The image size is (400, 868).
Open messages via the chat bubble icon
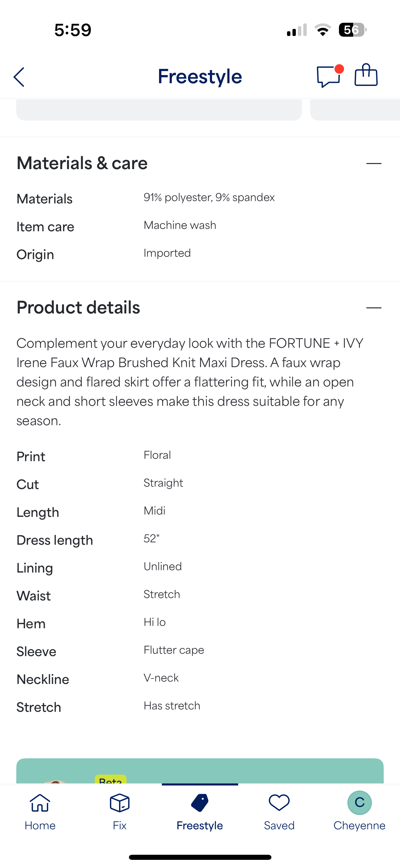click(x=328, y=77)
